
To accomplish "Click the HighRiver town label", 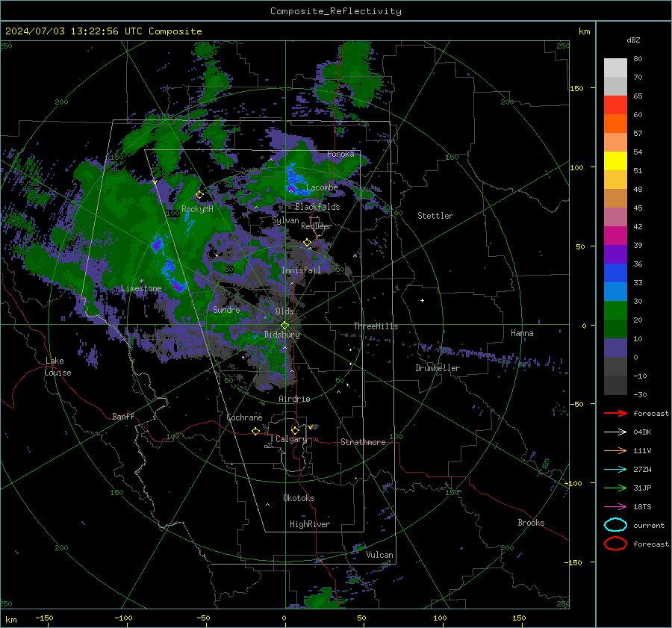I will click(x=310, y=524).
